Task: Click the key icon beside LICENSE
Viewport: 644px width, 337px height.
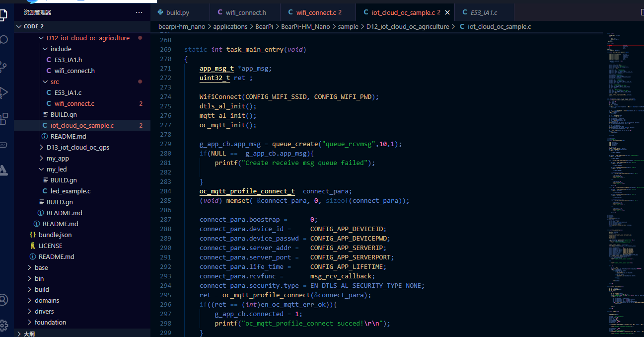Action: click(33, 246)
